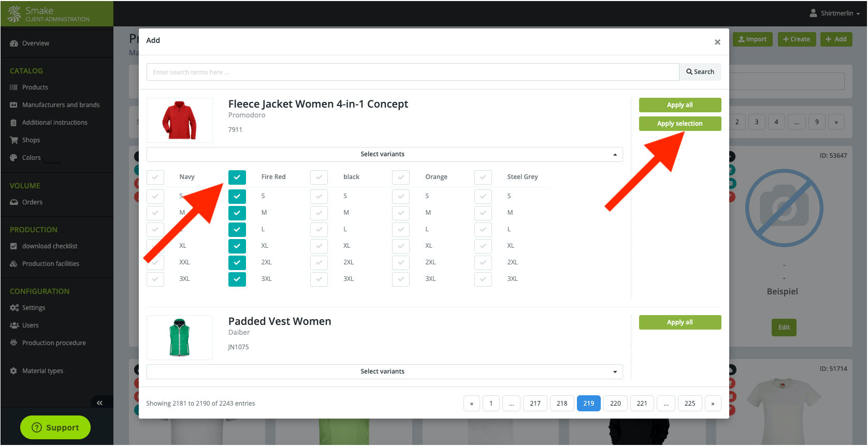Viewport: 868px width, 446px height.
Task: Go to pagination page 220
Action: [x=615, y=404]
